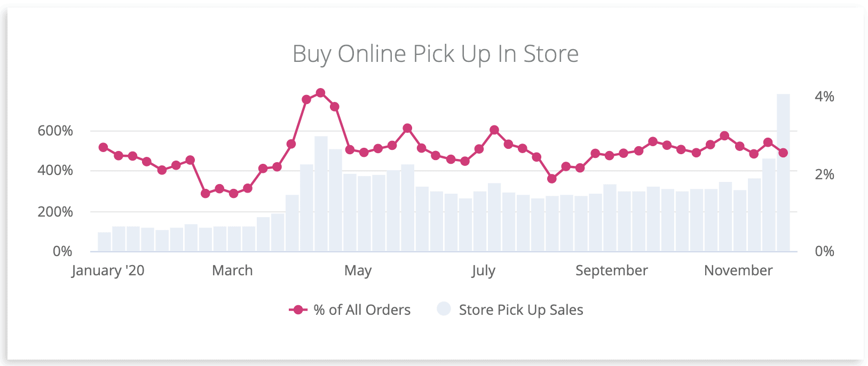Viewport: 868px width, 366px height.
Task: Click the 4% right axis label
Action: click(x=824, y=97)
